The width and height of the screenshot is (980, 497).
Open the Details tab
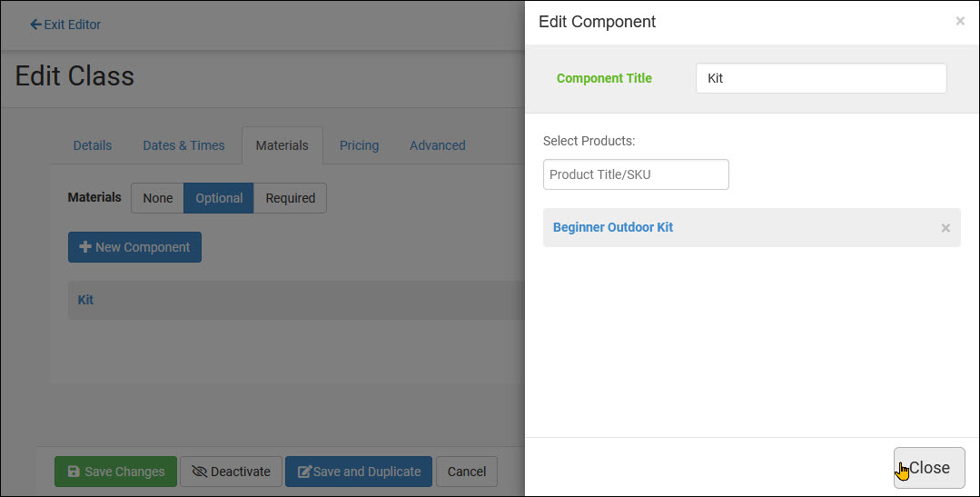click(x=93, y=145)
